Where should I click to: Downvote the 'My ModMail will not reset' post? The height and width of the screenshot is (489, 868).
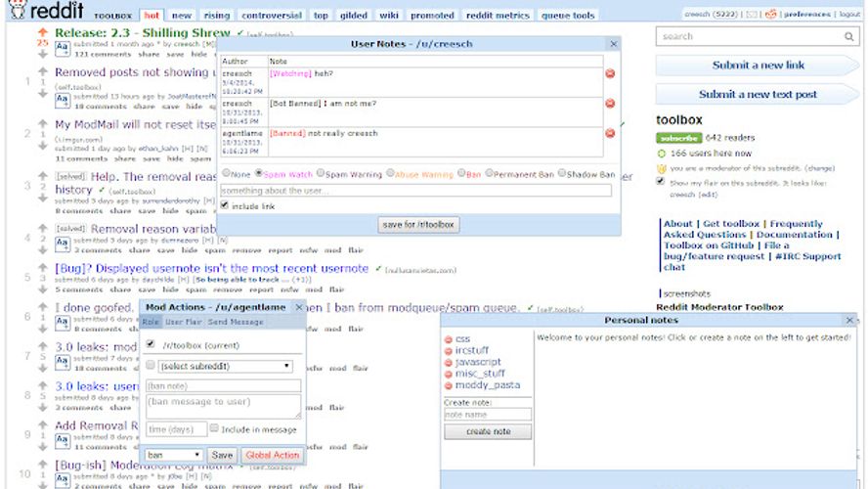(x=43, y=146)
